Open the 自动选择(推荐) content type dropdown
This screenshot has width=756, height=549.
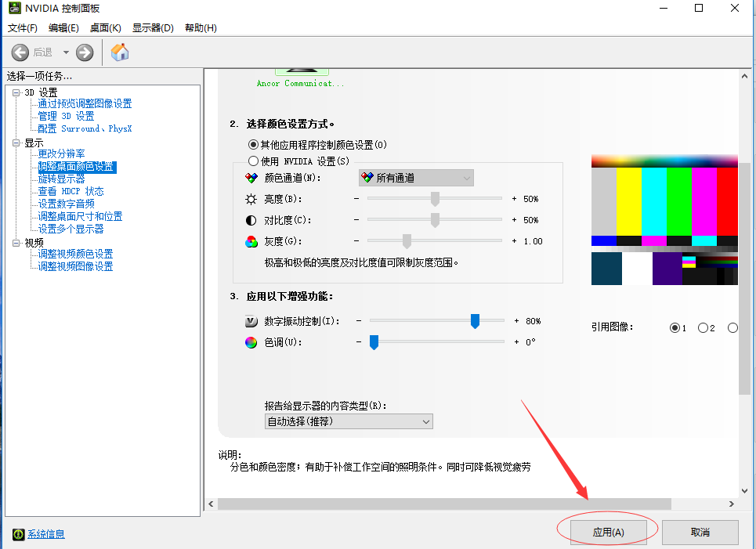(349, 421)
